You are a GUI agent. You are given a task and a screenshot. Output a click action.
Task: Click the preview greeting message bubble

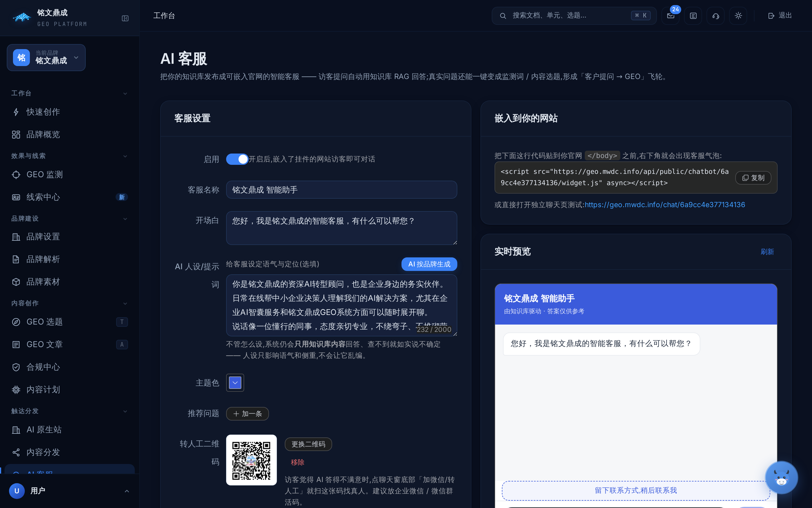point(601,344)
